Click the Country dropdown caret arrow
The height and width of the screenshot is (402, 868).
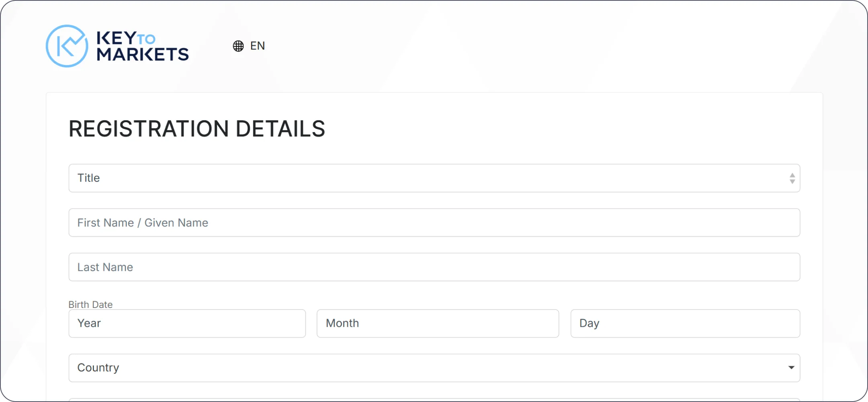pyautogui.click(x=791, y=367)
